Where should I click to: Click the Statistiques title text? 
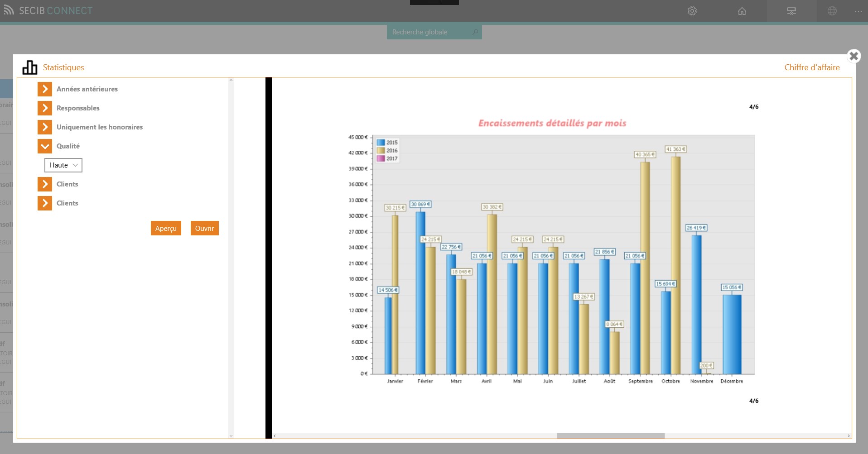point(63,67)
